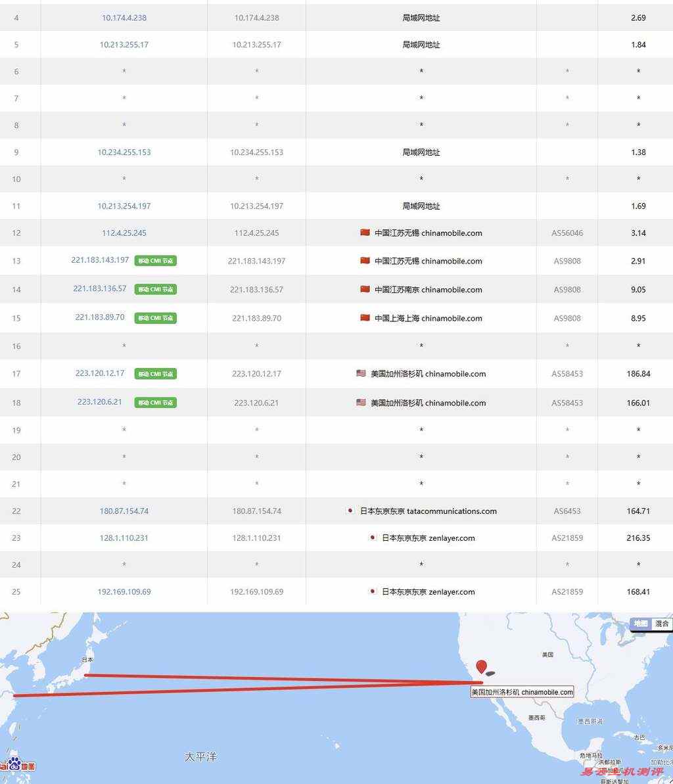Switch the map to 地图 view

[x=641, y=624]
